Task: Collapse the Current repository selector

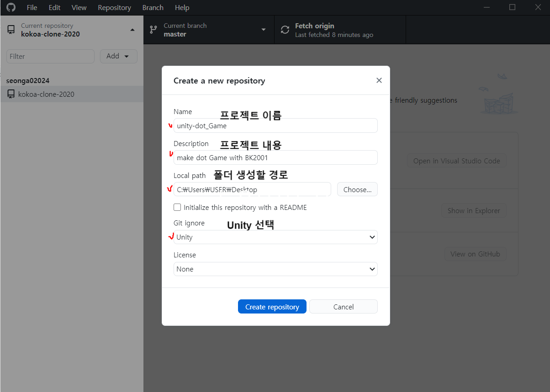Action: [x=72, y=30]
